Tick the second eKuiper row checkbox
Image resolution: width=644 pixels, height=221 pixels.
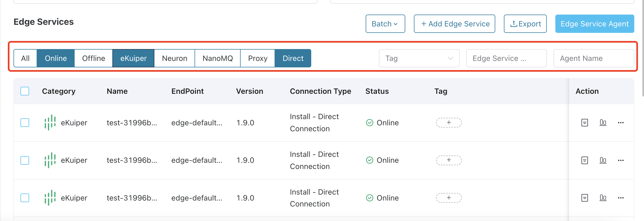[x=25, y=160]
